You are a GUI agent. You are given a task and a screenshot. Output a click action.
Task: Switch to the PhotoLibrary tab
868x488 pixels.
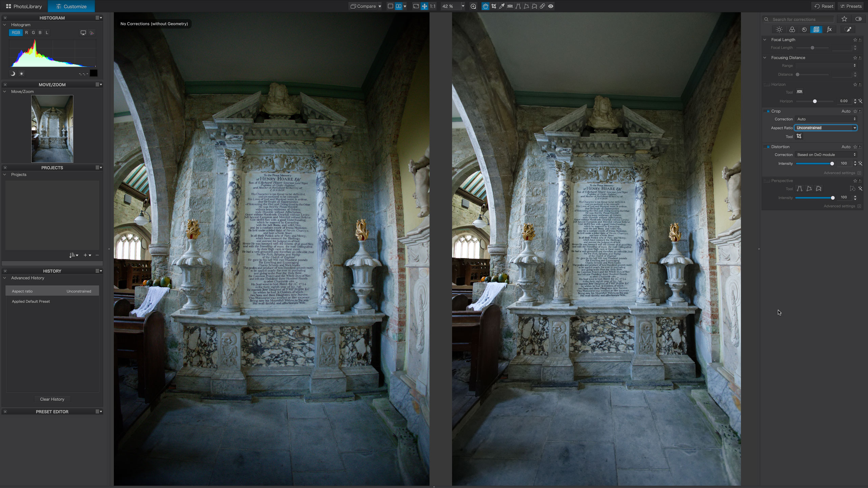click(24, 6)
